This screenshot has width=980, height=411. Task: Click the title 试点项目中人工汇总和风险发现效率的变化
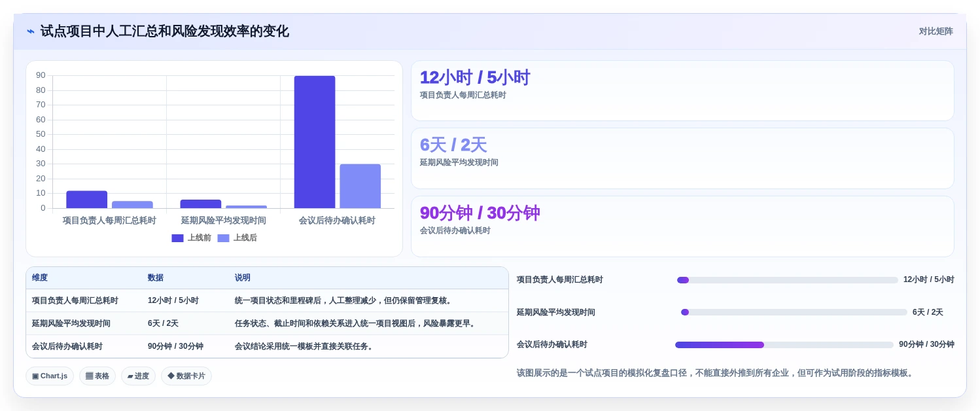pyautogui.click(x=164, y=31)
